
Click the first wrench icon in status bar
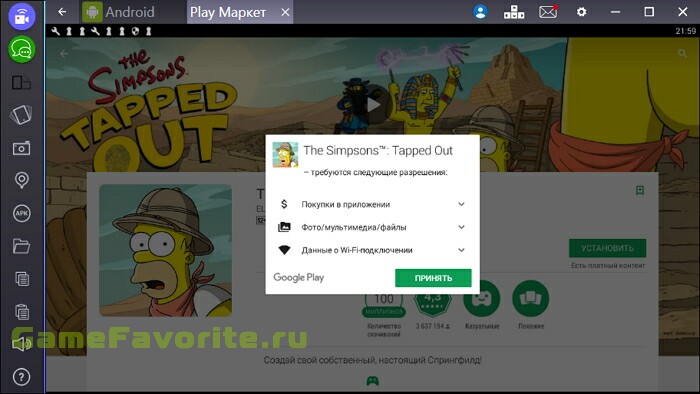click(x=55, y=31)
